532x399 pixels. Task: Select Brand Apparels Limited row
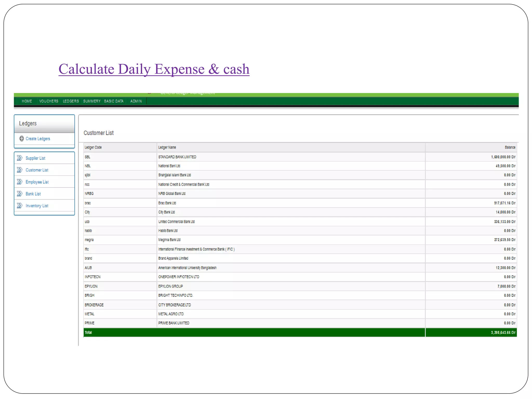300,258
